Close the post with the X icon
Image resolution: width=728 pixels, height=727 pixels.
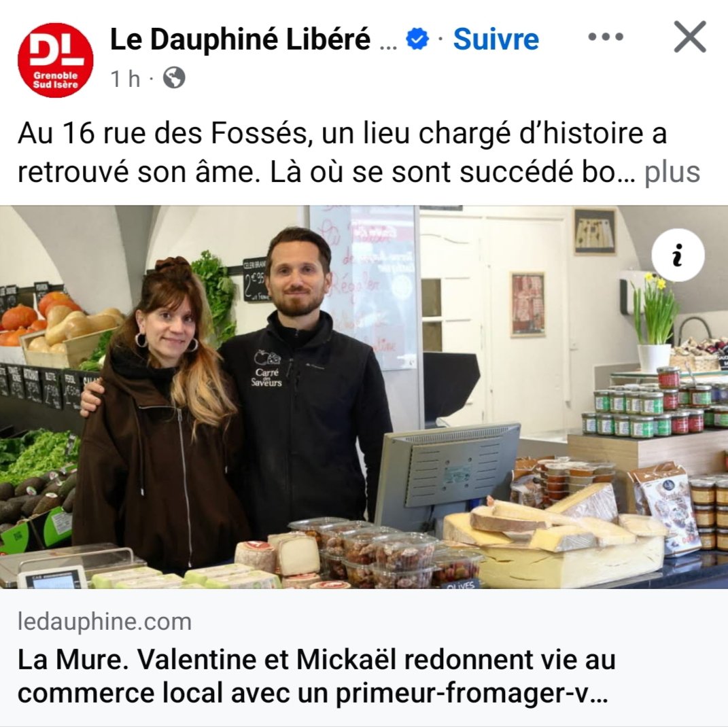pyautogui.click(x=690, y=37)
